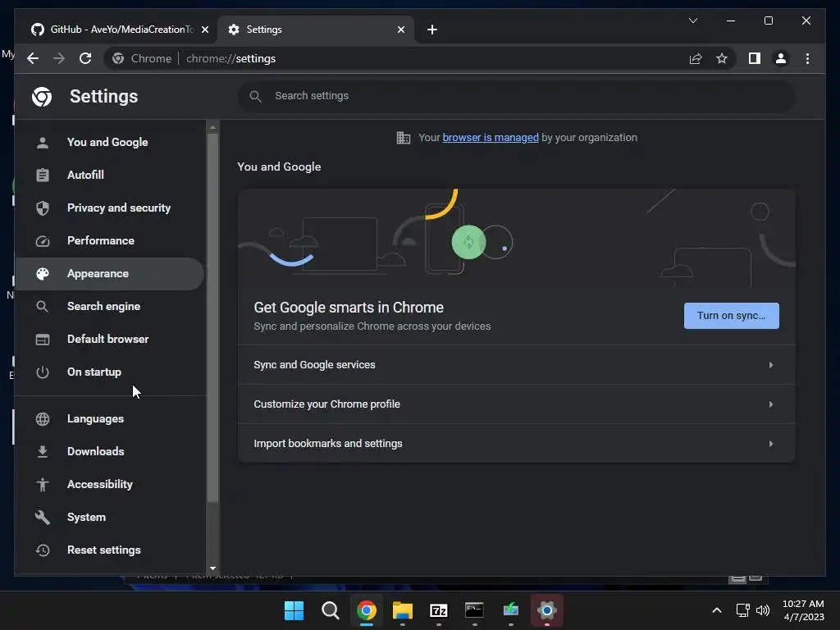Click the globe icon for Languages
This screenshot has height=630, width=840.
click(x=43, y=419)
